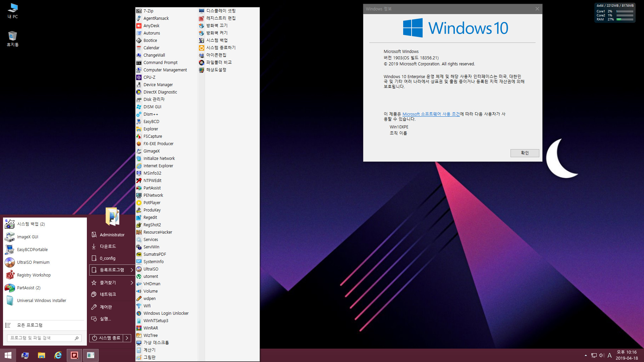
Task: Click the IME language indicator A
Action: (609, 355)
